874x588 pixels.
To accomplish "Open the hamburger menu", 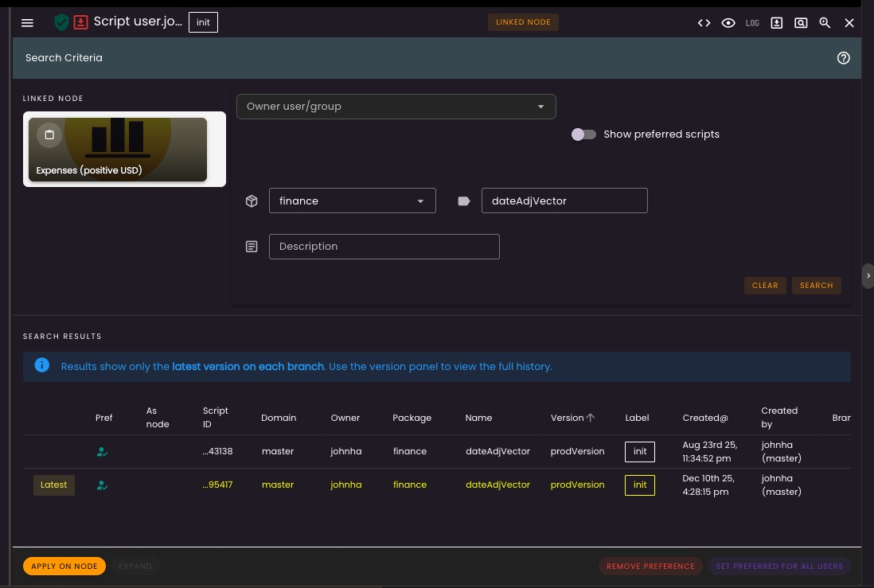I will tap(27, 22).
